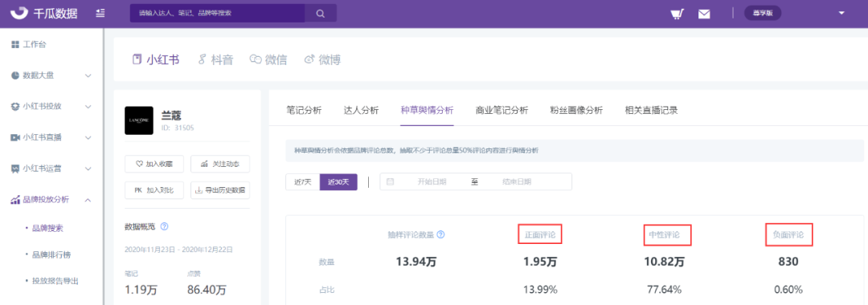Click the 1.19万 notes count
Viewport: 868px width, 305px height.
(141, 290)
